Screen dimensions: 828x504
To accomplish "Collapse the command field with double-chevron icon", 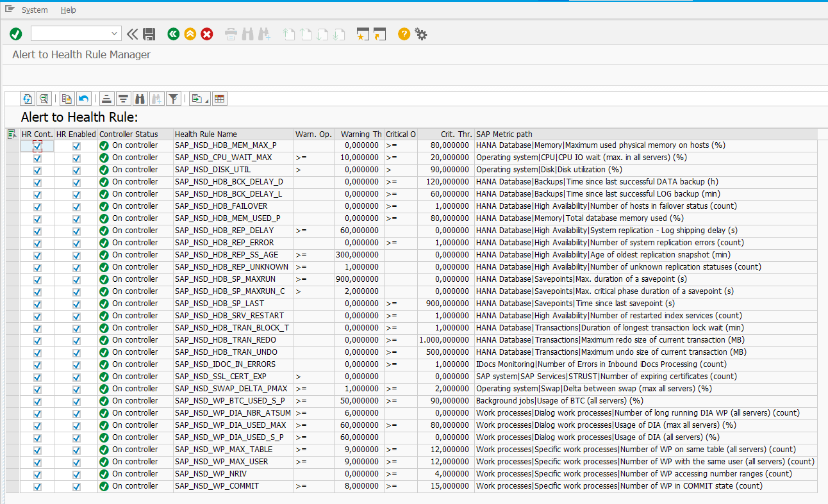I will click(133, 34).
